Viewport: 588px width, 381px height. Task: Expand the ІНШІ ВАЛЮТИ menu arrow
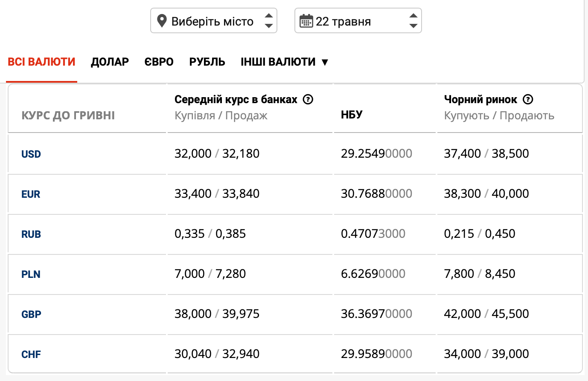(325, 62)
